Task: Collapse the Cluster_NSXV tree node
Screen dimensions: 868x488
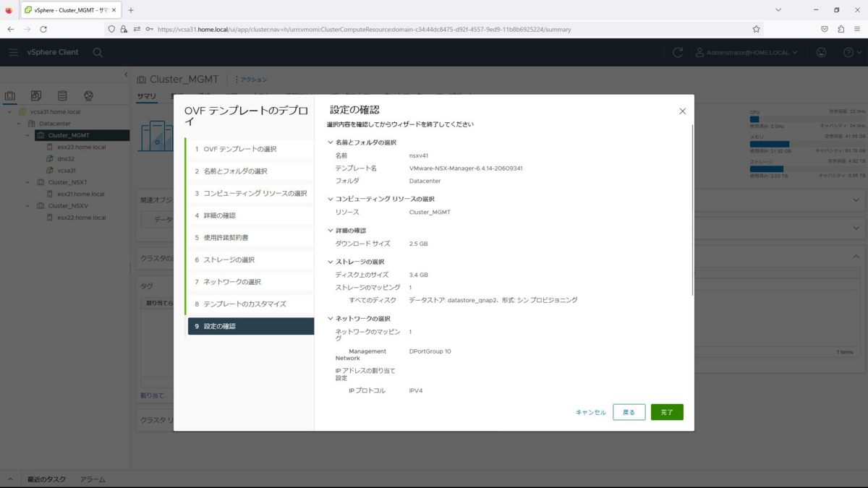Action: point(28,205)
